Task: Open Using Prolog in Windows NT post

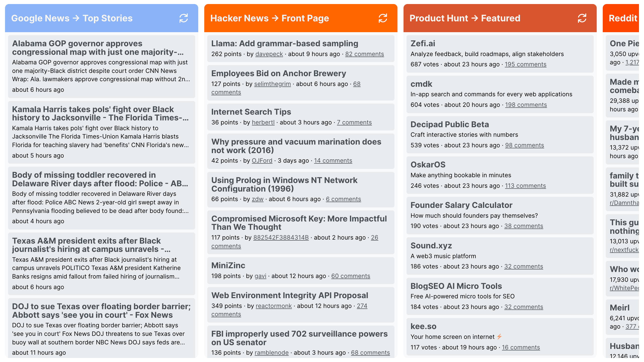Action: click(284, 185)
